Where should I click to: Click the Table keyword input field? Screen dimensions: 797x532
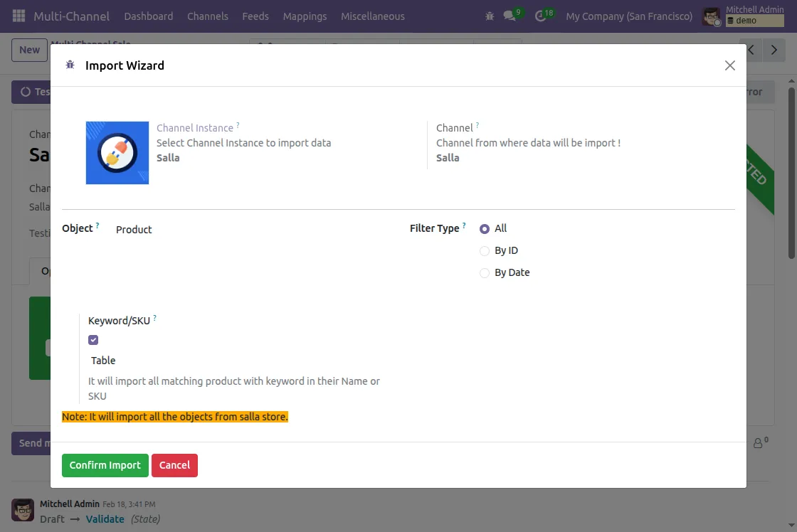point(234,361)
